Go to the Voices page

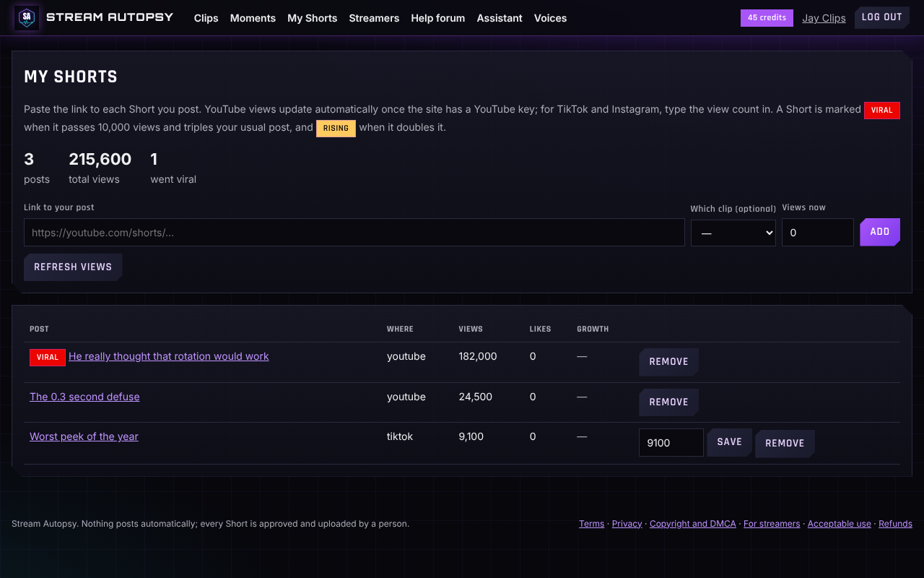coord(550,18)
